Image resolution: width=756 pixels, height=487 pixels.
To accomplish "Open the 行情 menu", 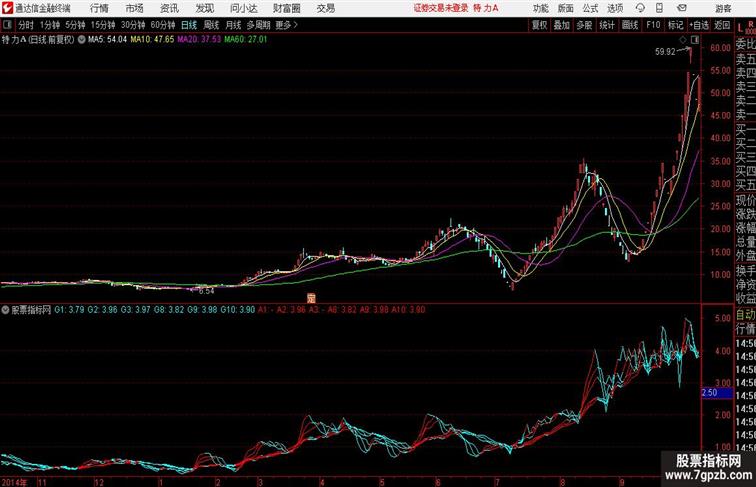I will coord(99,8).
